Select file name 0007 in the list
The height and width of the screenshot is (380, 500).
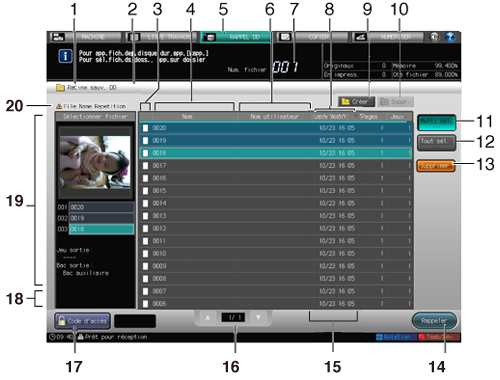pyautogui.click(x=159, y=291)
